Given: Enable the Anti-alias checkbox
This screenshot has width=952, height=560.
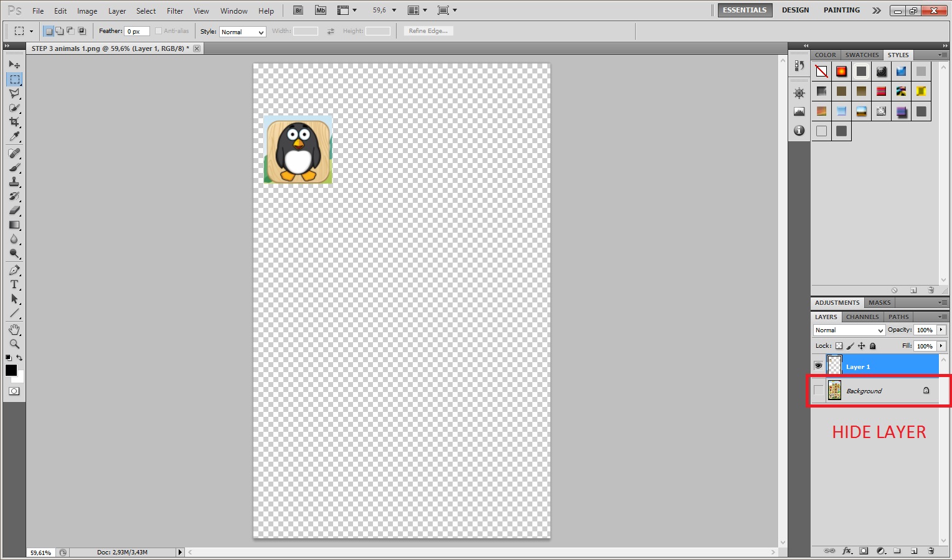Looking at the screenshot, I should 159,30.
